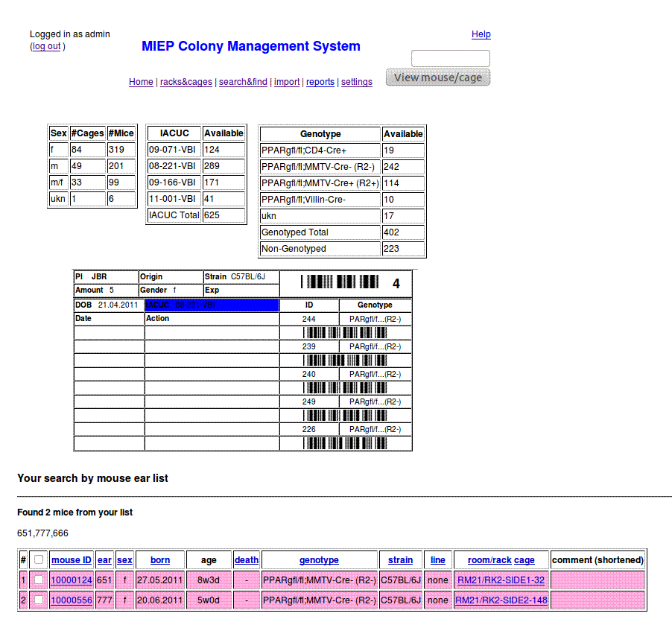Click the 11-001-VBI IACUC cell
672x622 pixels.
pyautogui.click(x=174, y=199)
